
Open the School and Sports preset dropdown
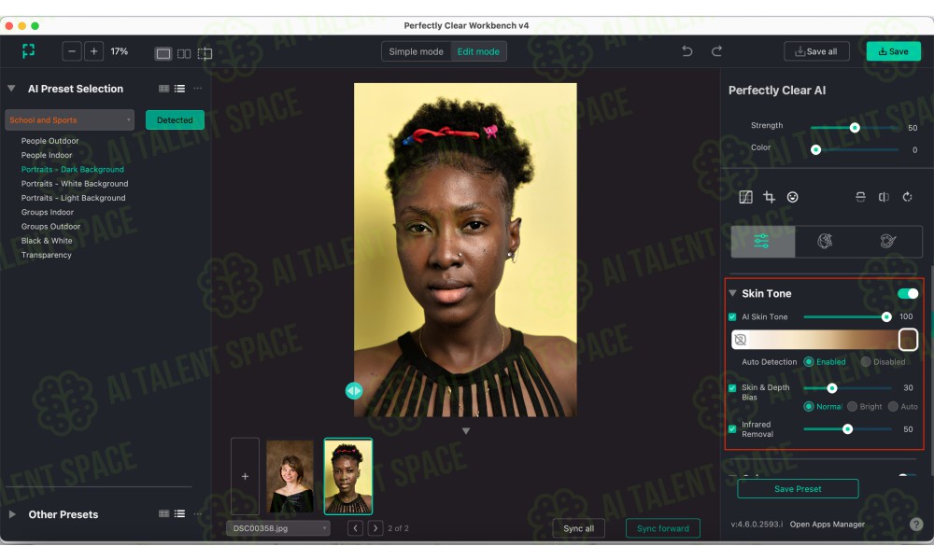pos(70,119)
